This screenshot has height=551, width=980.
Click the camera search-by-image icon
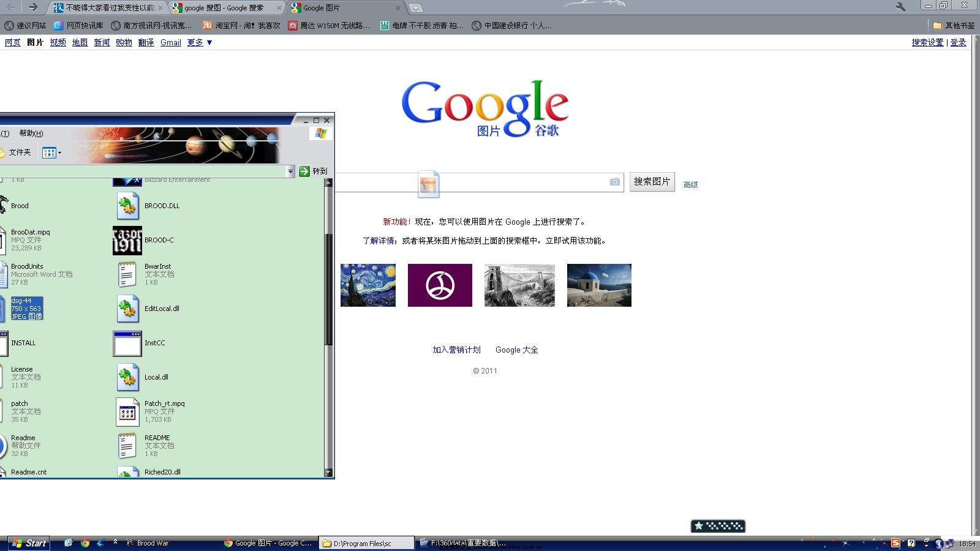click(x=614, y=182)
